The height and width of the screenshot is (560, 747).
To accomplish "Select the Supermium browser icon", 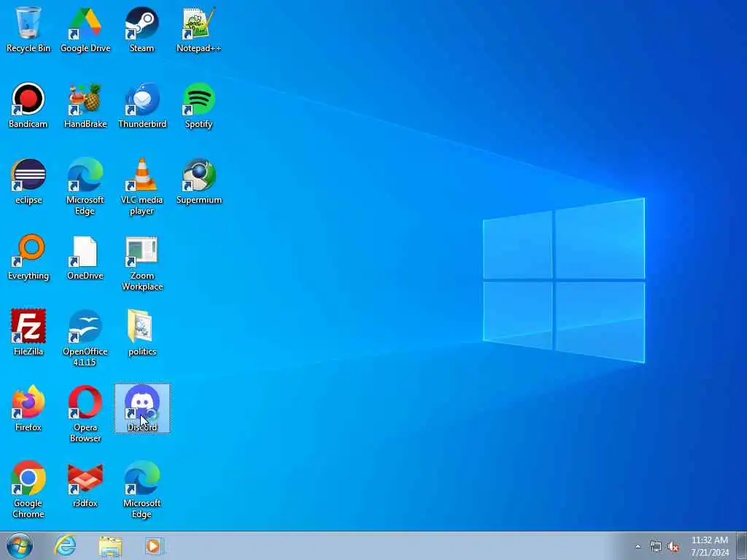I will (x=198, y=182).
